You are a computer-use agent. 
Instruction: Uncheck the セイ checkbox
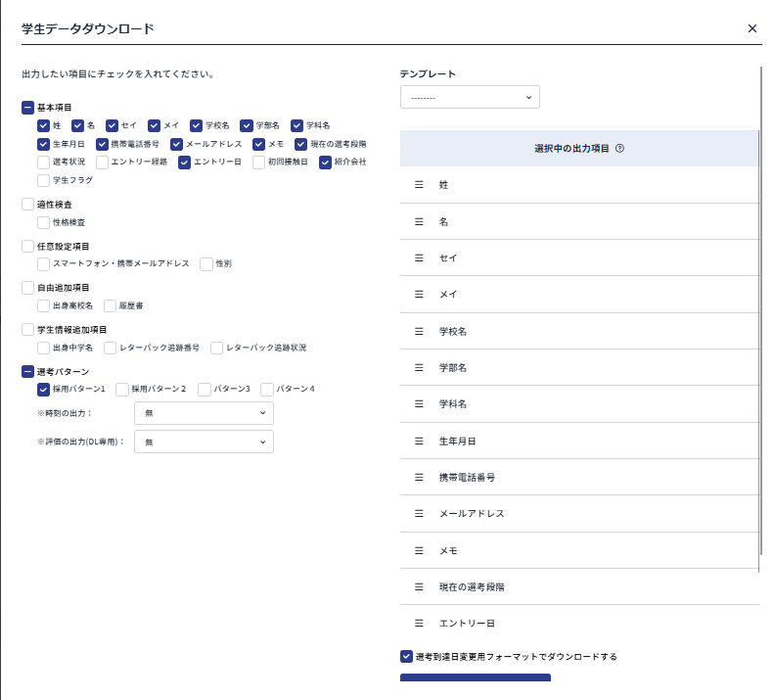112,125
